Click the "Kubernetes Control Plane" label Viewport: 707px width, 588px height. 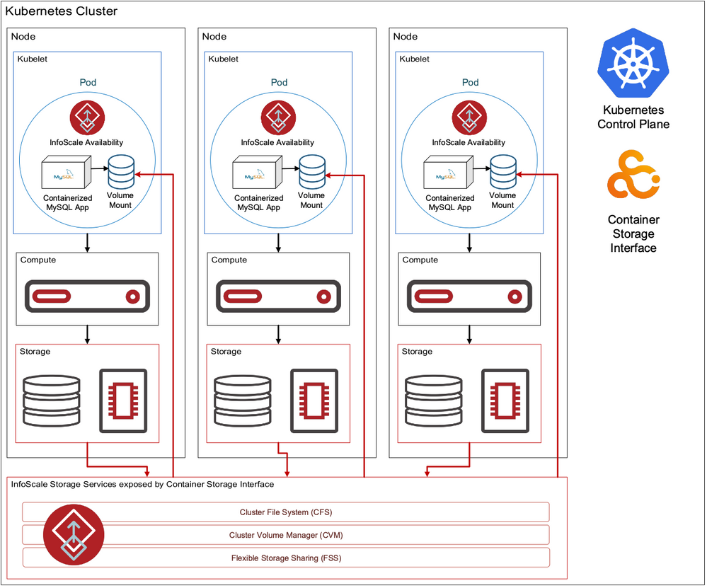633,117
